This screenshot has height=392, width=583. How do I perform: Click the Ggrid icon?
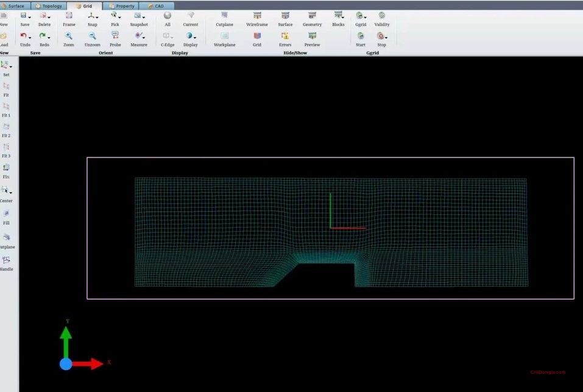[359, 15]
